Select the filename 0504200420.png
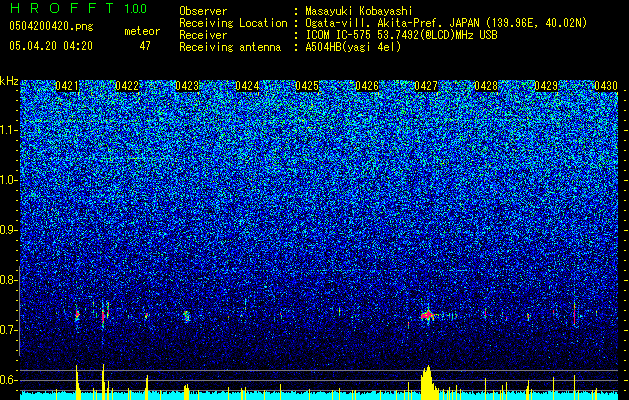This screenshot has height=400, width=629. tap(51, 26)
